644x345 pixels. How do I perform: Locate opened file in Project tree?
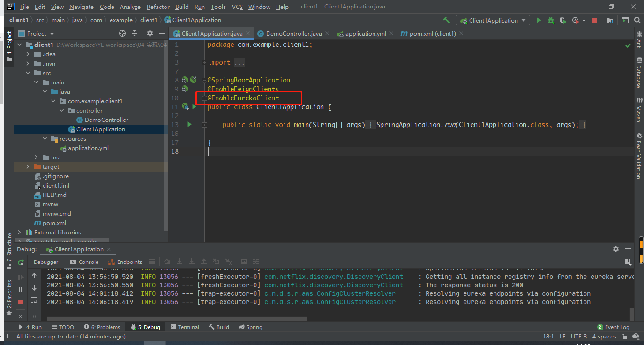(122, 33)
